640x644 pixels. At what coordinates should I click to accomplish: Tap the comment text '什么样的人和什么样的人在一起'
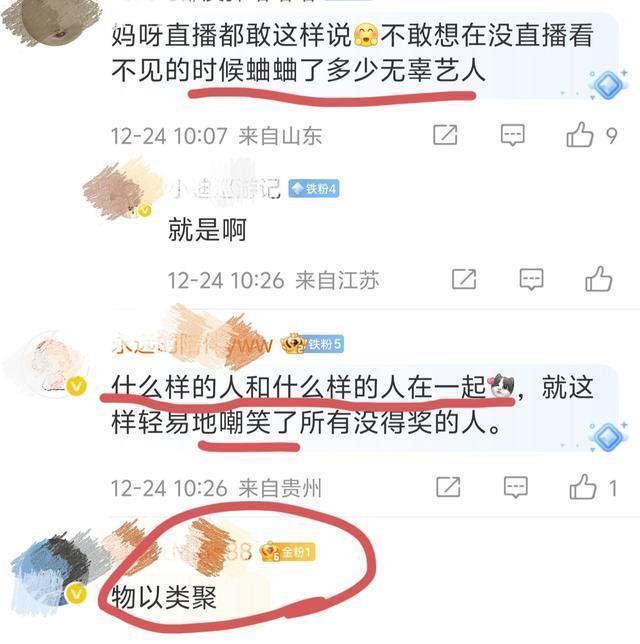click(x=299, y=387)
